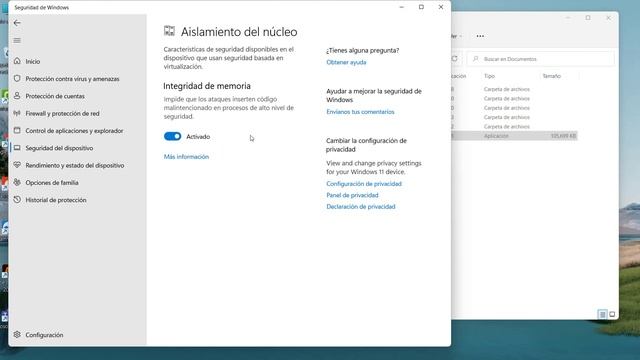Viewport: 640px width, 360px height.
Task: Maximize the File Explorer window
Action: (x=588, y=18)
